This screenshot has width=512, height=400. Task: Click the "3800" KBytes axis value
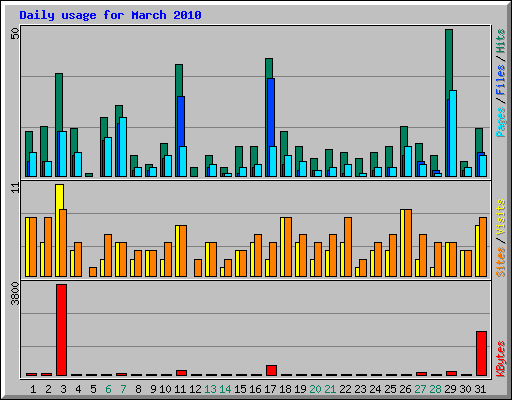click(x=15, y=293)
